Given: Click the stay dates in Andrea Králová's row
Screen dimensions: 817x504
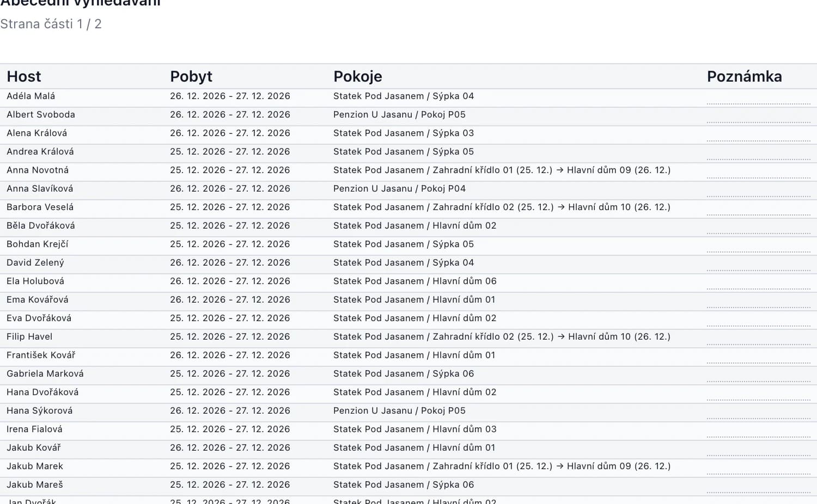Looking at the screenshot, I should (230, 152).
